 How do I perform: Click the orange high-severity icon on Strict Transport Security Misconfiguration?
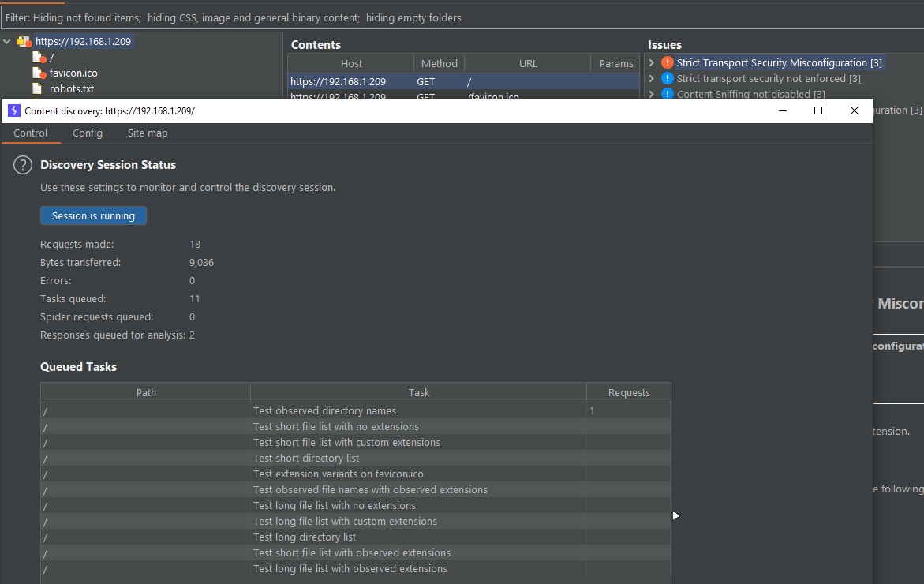point(667,62)
